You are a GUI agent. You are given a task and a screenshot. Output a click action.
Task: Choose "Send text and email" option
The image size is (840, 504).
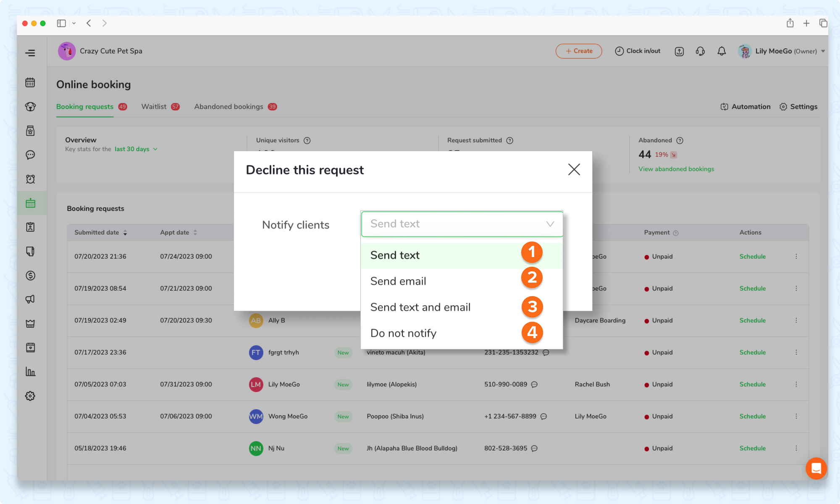[420, 307]
